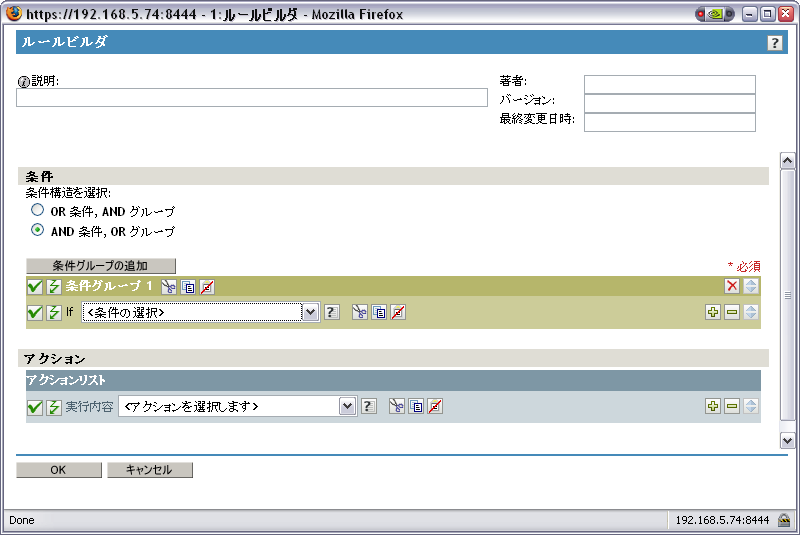
Task: Click the lightning icon on the If row
Action: pyautogui.click(x=54, y=312)
